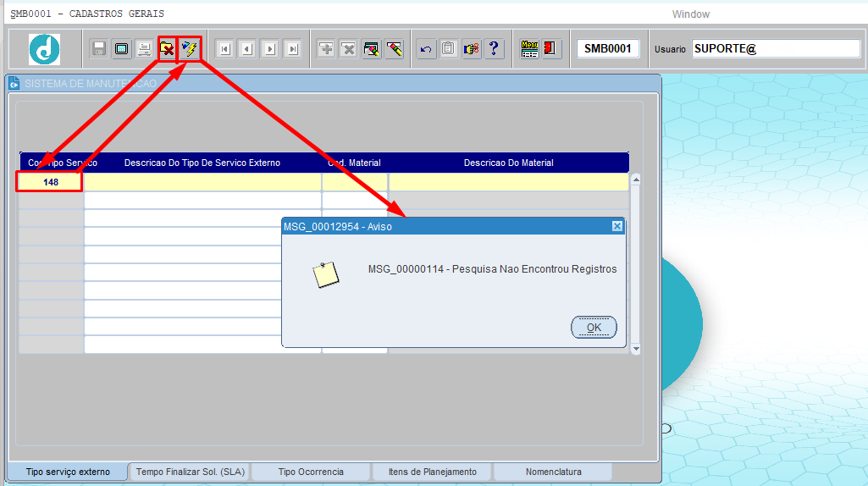Image resolution: width=868 pixels, height=486 pixels.
Task: Click the Print toolbar icon
Action: tap(144, 49)
